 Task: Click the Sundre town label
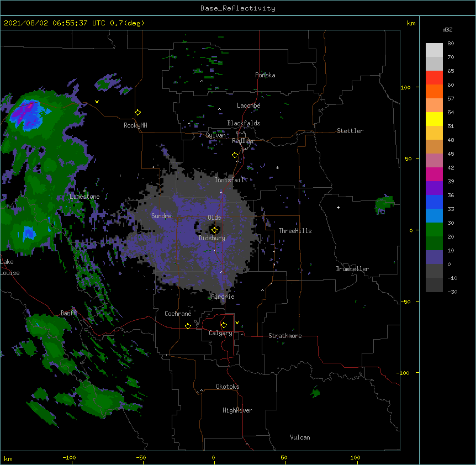tap(161, 216)
